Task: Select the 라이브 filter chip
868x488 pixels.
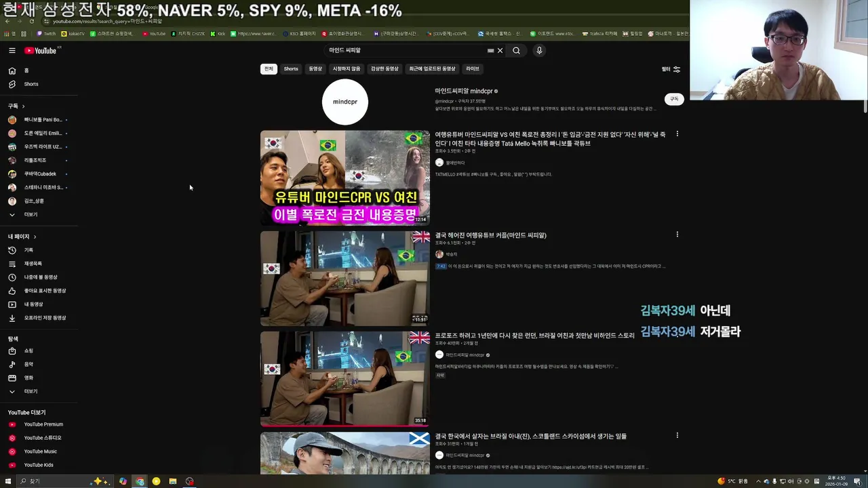Action: [x=473, y=69]
